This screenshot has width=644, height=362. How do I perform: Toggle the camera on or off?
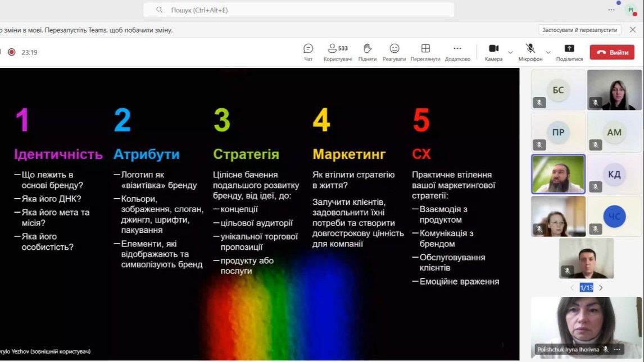493,49
